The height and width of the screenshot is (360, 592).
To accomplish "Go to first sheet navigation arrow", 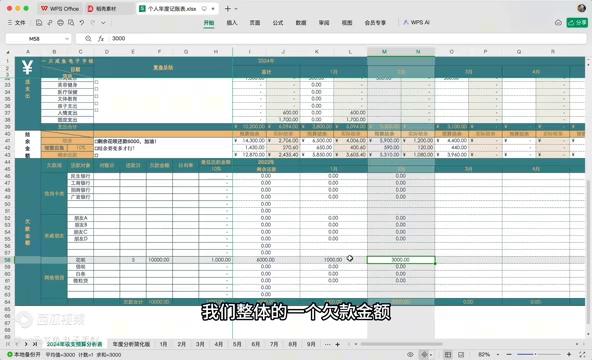I will click(8, 344).
